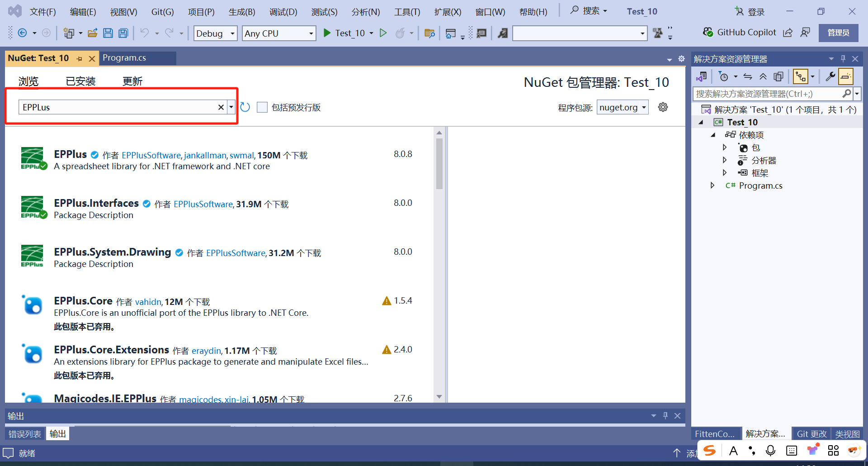Screen dimensions: 868x466
Task: Click the undo arrow icon
Action: (x=145, y=33)
